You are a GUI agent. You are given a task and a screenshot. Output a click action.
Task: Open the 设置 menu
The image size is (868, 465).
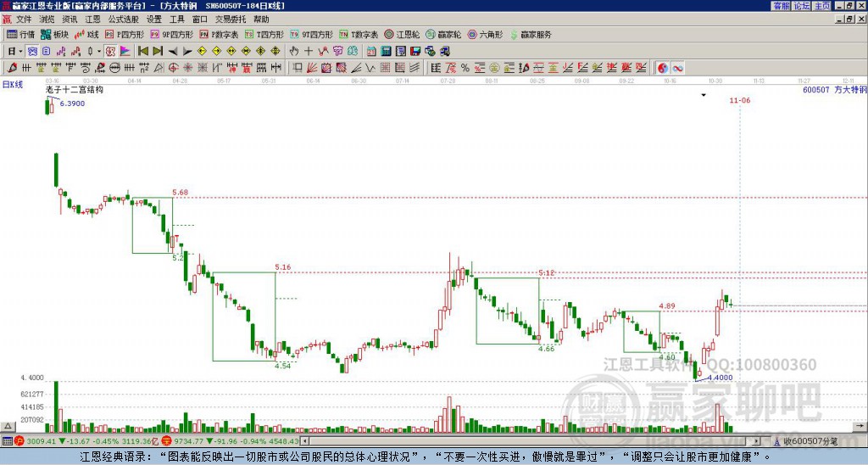tap(154, 20)
